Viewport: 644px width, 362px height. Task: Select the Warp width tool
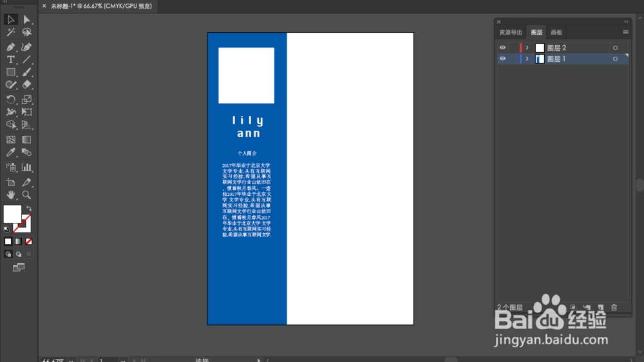pos(11,112)
